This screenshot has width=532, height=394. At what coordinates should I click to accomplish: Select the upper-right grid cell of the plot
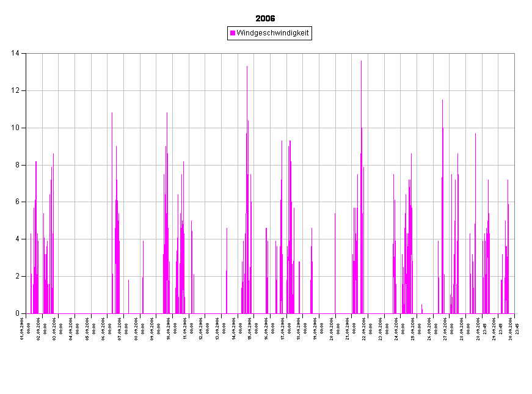(x=506, y=72)
